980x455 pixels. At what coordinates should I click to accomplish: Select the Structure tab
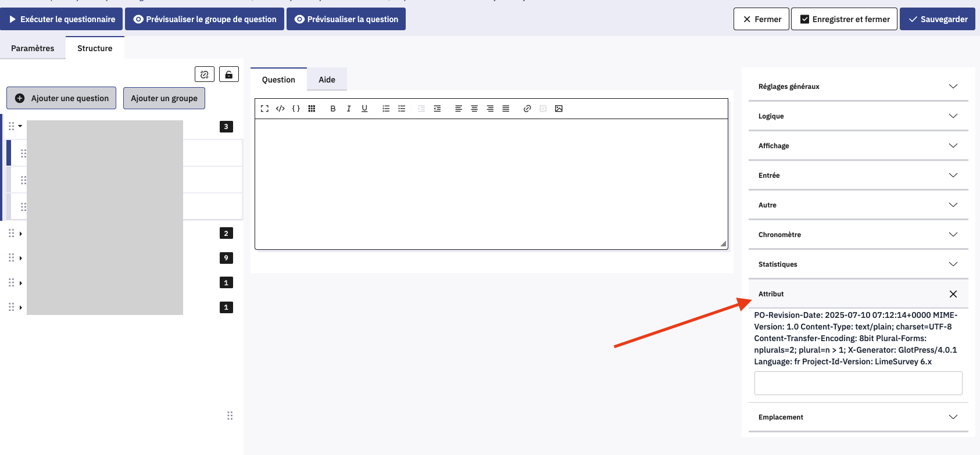pos(95,48)
